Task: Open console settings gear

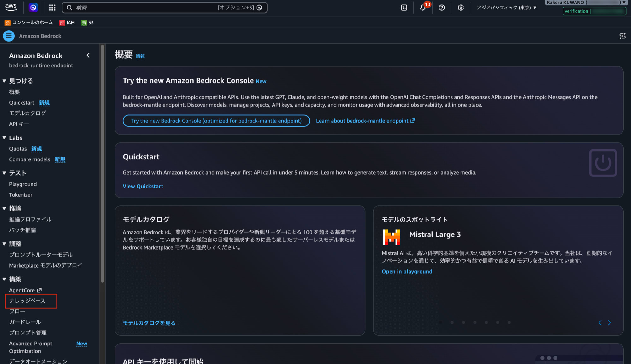Action: [461, 8]
